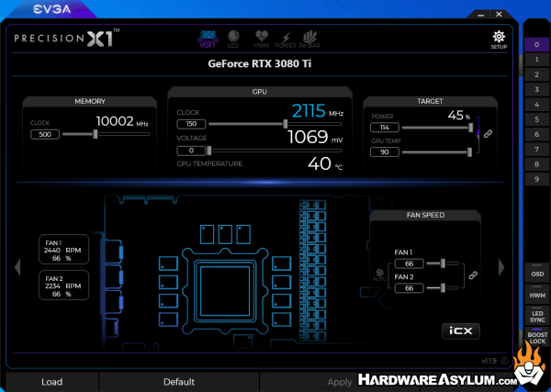Viewport: 551px width, 392px height.
Task: Click the iCX button
Action: (461, 330)
